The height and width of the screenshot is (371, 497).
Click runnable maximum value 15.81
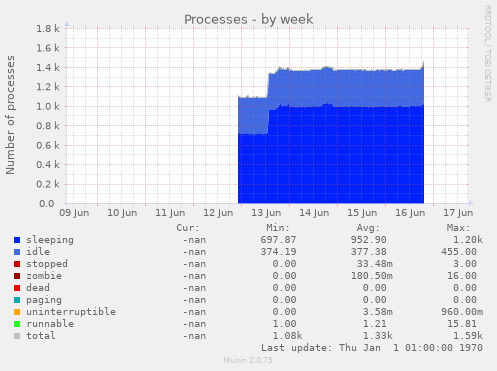tap(462, 324)
